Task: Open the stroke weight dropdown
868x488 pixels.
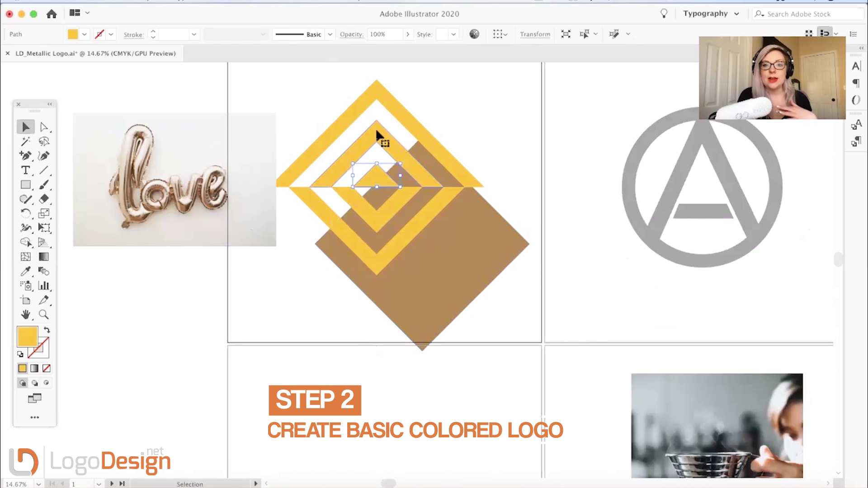Action: [194, 34]
